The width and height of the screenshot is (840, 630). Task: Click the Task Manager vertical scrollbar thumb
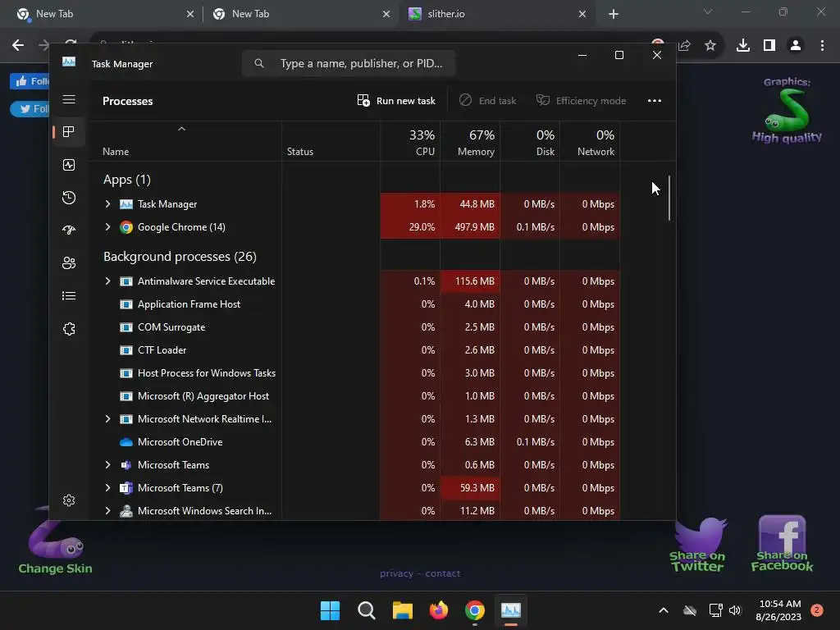tap(669, 198)
